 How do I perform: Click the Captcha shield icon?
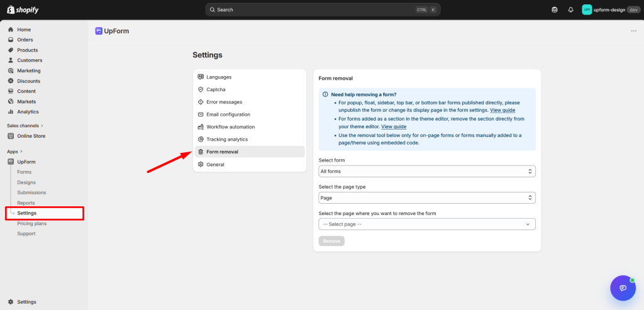[201, 89]
